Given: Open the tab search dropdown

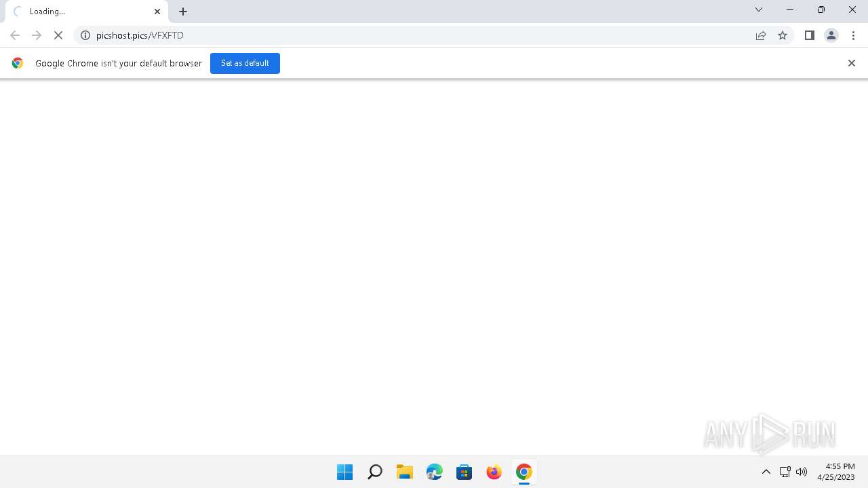Looking at the screenshot, I should (x=759, y=9).
